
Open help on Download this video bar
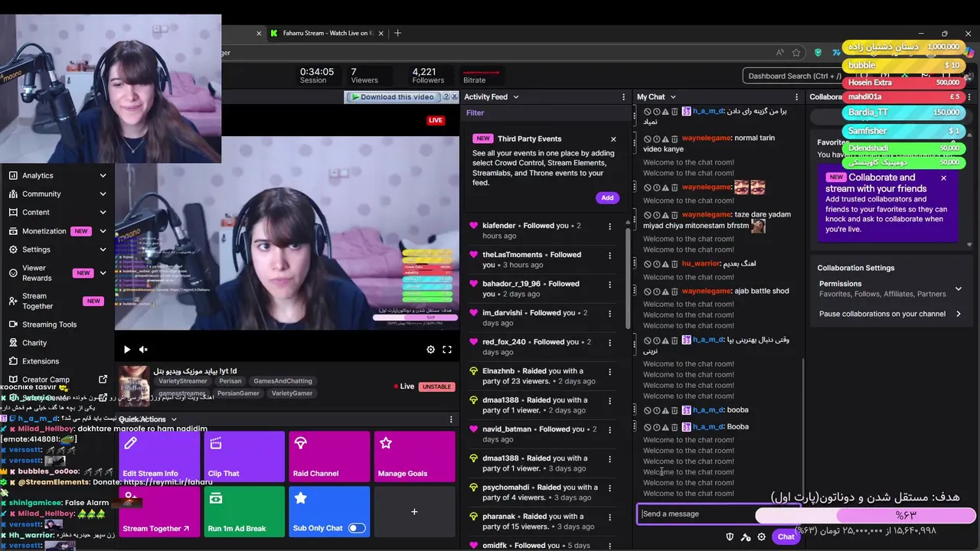(x=446, y=96)
